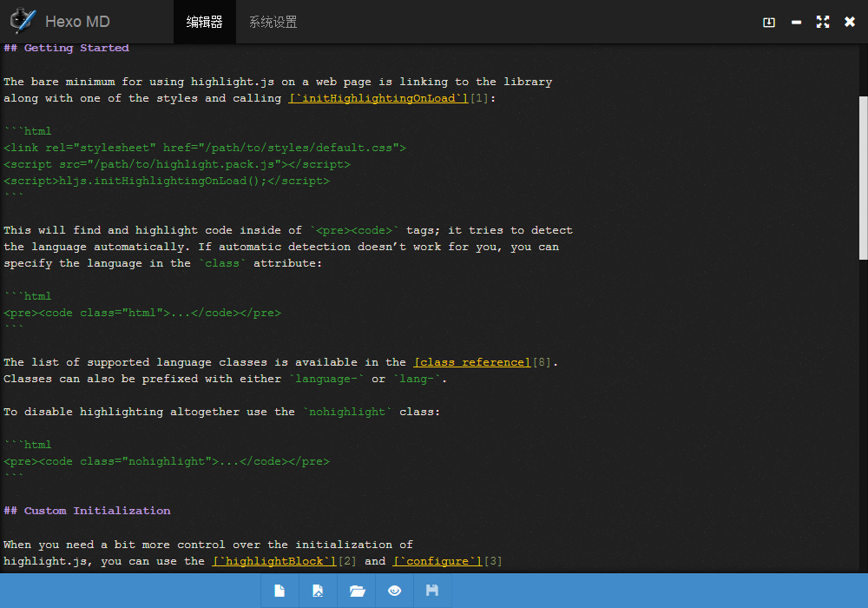
Task: Save the document with the floppy disk icon
Action: coord(432,591)
